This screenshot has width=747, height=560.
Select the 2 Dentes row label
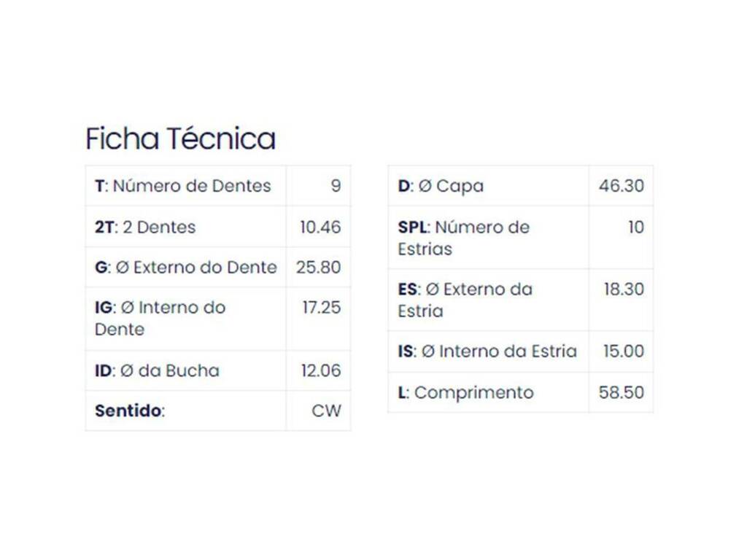pos(186,227)
